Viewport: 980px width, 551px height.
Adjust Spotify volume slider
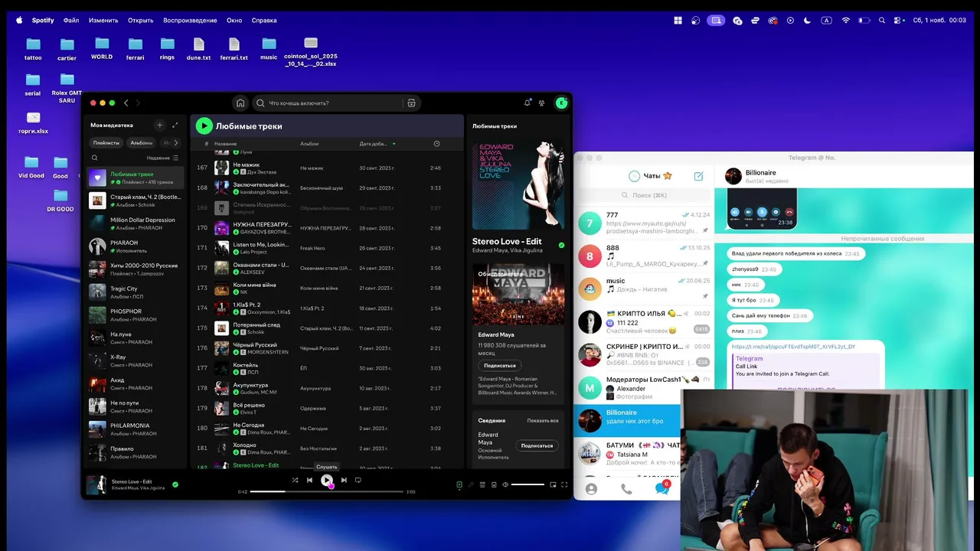[x=528, y=484]
